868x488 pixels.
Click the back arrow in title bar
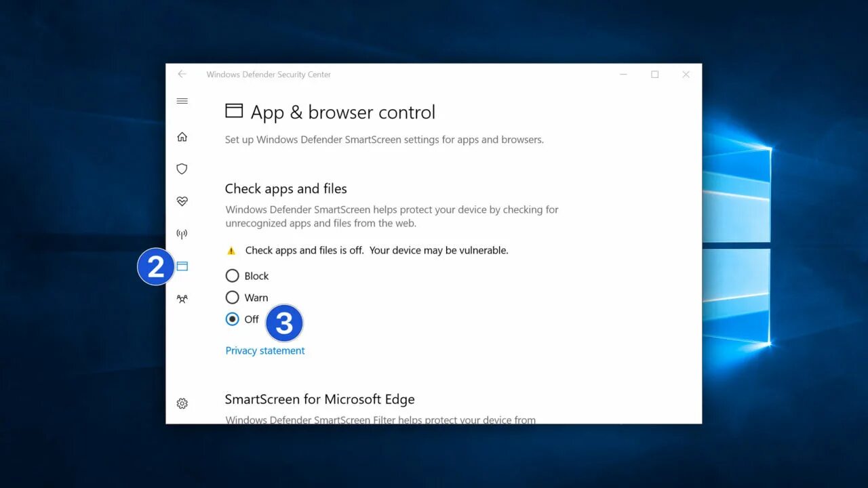[182, 74]
